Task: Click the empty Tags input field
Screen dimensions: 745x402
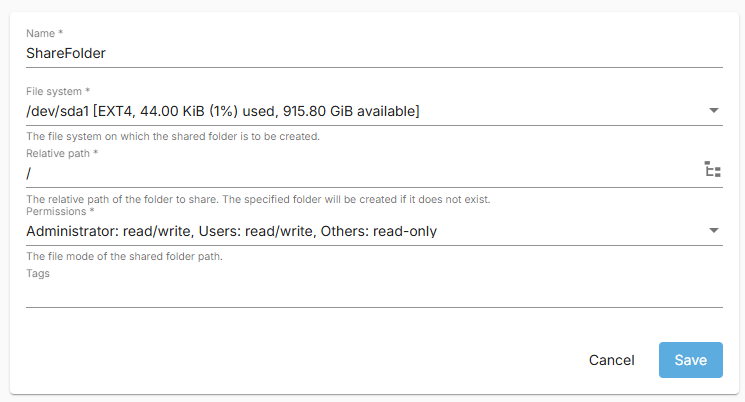Action: [x=374, y=295]
